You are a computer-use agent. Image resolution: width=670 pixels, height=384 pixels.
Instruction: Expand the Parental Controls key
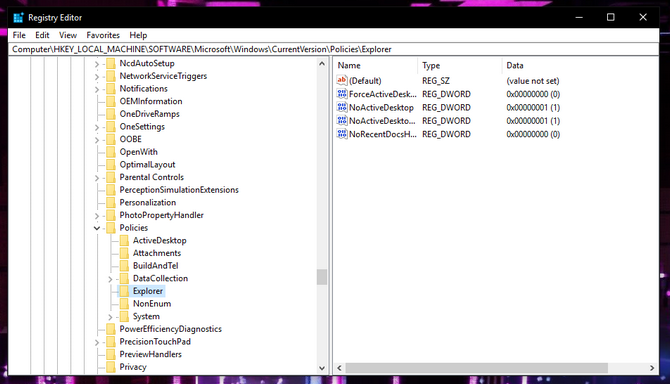pyautogui.click(x=97, y=178)
